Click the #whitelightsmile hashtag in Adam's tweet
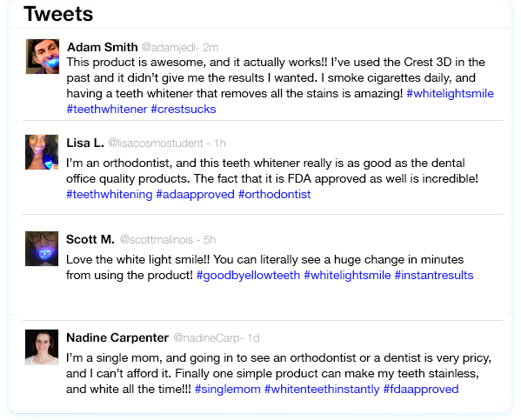The image size is (521, 420). (450, 93)
